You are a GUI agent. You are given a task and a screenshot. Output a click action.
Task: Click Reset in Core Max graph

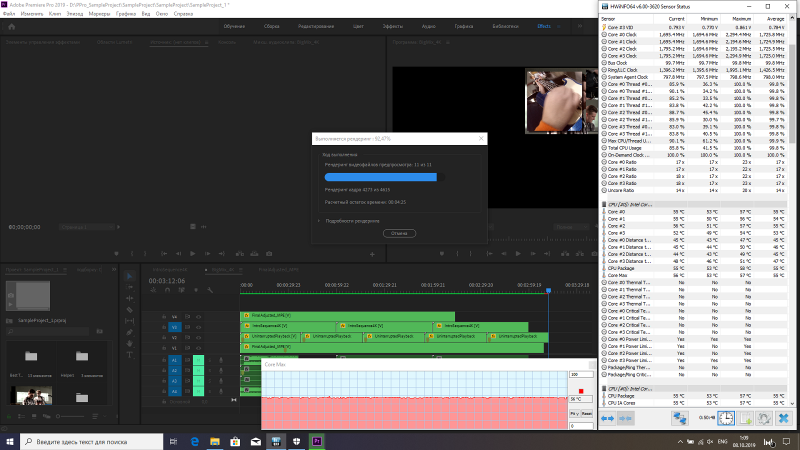(587, 413)
